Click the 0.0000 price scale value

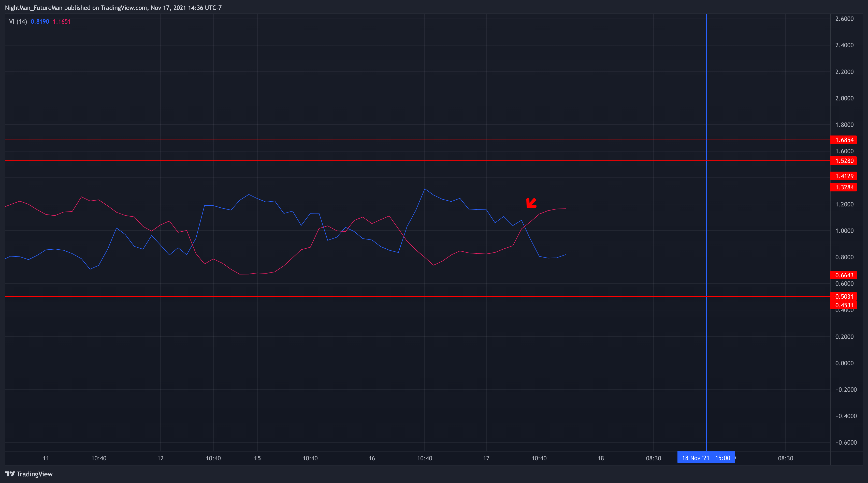click(x=844, y=363)
